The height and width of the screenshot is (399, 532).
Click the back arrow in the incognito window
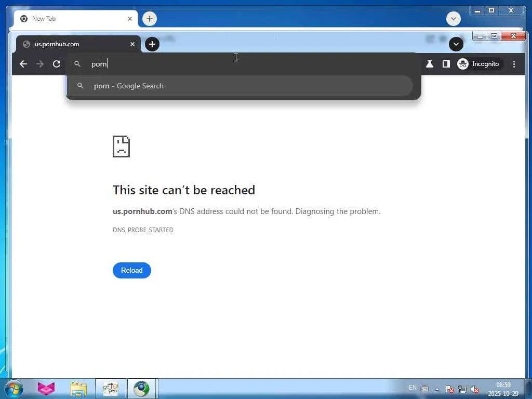pyautogui.click(x=23, y=64)
